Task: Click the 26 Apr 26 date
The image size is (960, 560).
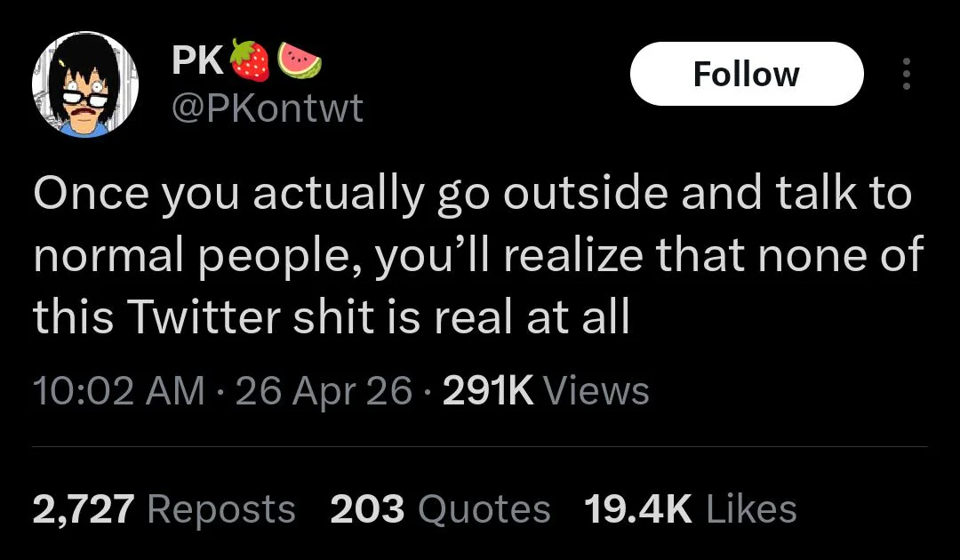Action: pos(324,389)
